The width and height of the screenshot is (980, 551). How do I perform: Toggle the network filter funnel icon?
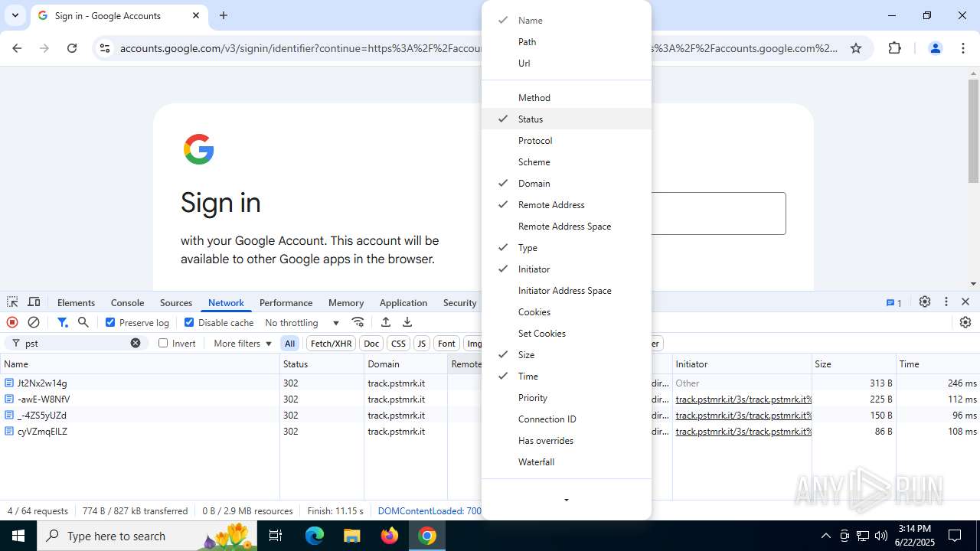click(x=63, y=322)
